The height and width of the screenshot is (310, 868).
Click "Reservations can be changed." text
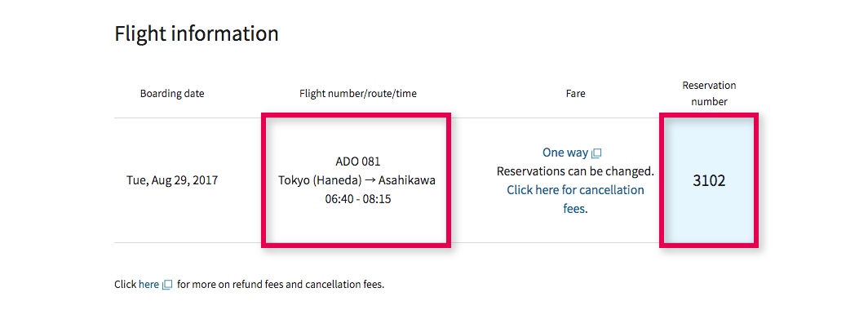point(575,171)
